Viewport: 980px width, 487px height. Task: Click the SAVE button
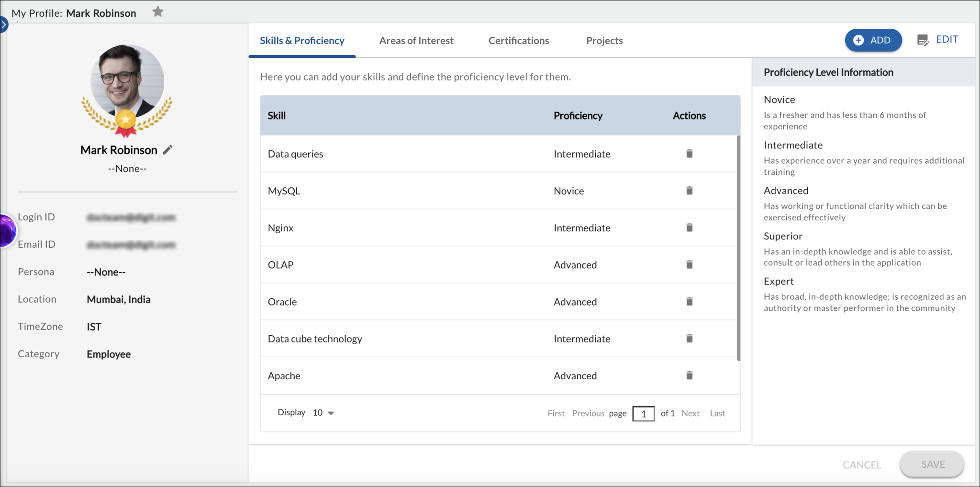coord(932,464)
